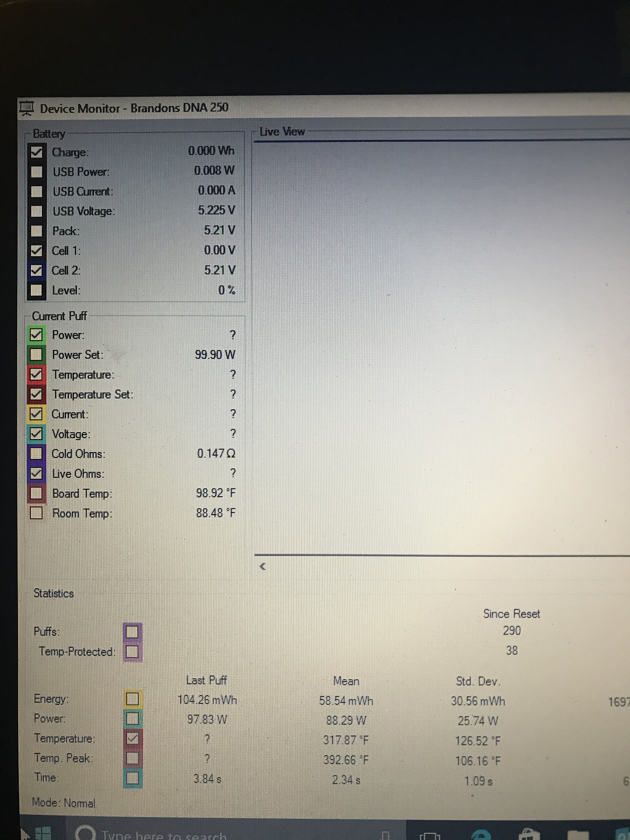Uncheck the battery Charge checkbox
Viewport: 630px width, 840px height.
point(36,152)
